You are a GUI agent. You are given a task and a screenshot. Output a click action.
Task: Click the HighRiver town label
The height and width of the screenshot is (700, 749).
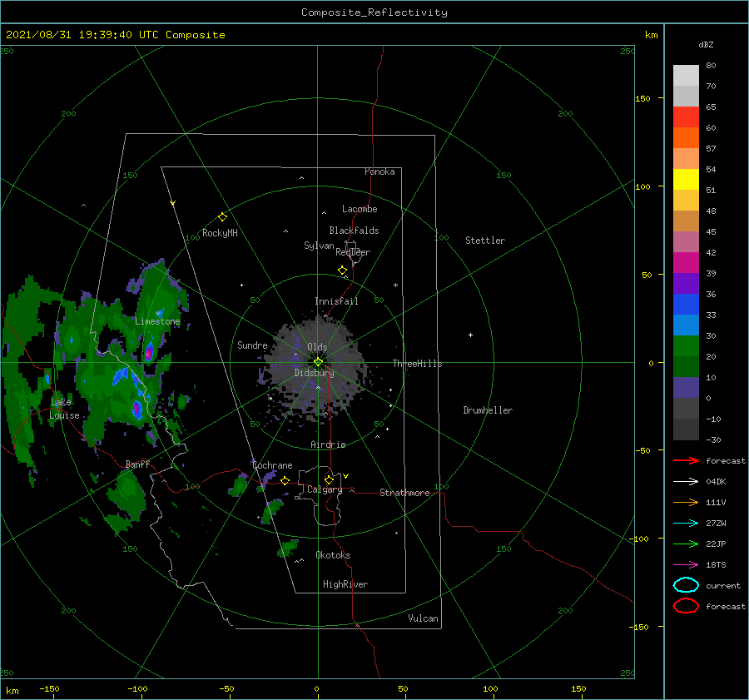tap(345, 584)
